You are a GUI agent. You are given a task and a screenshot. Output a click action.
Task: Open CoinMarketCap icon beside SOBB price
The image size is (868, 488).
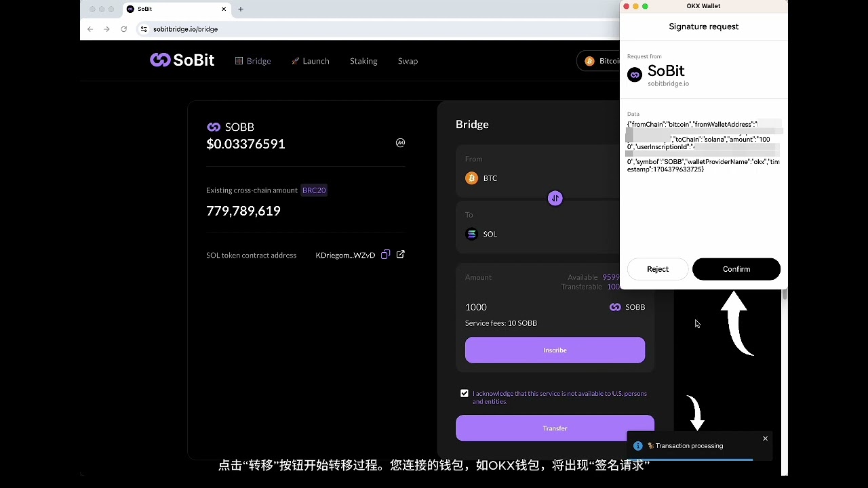tap(401, 143)
